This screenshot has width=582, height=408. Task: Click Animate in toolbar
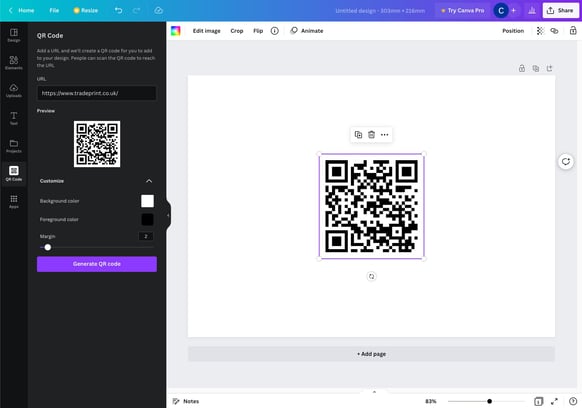[x=307, y=31]
